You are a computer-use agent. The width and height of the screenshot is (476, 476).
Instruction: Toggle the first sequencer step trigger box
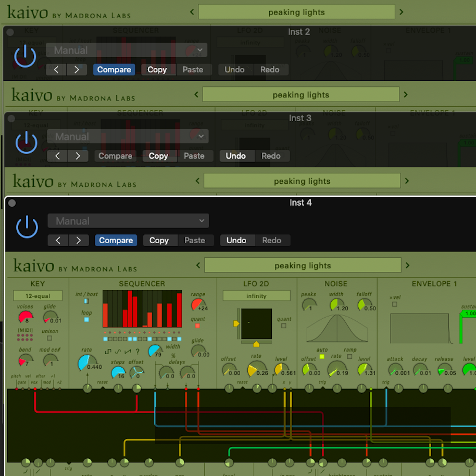tap(105, 339)
